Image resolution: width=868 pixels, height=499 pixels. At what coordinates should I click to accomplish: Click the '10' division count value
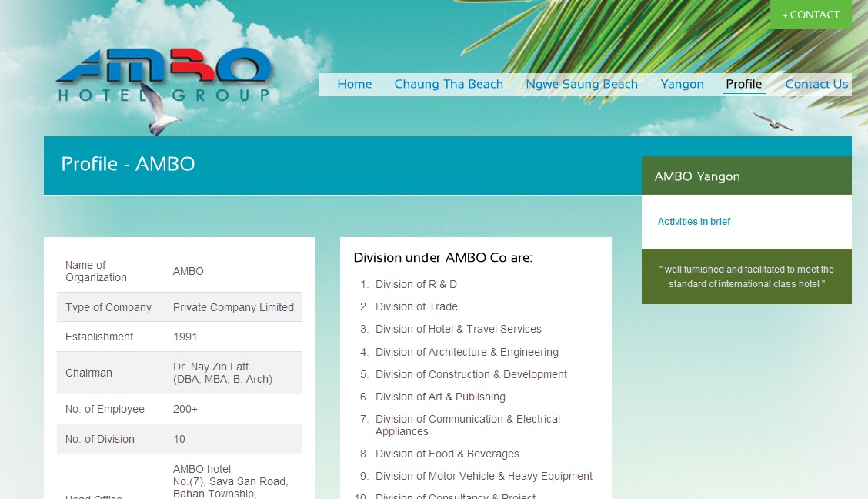coord(179,439)
